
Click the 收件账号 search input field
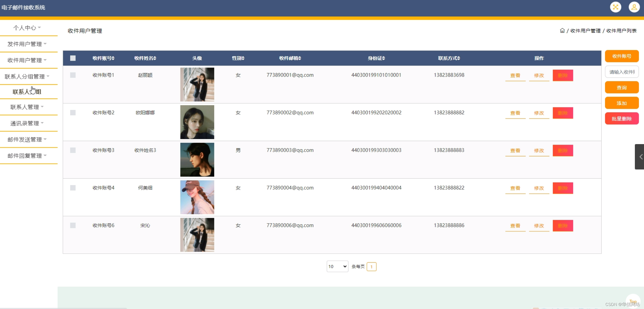click(621, 72)
